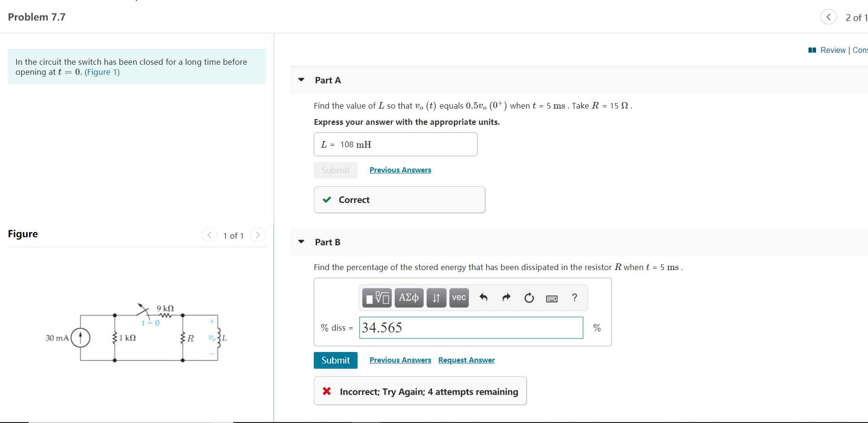868x423 pixels.
Task: Click the vec vector notation button
Action: click(459, 298)
